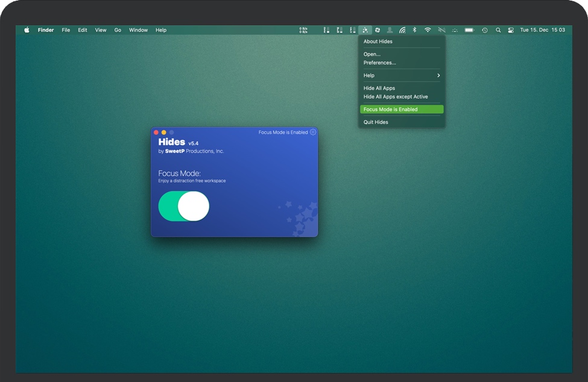Click the curved-stripes icon beside Bluetooth

[x=402, y=30]
